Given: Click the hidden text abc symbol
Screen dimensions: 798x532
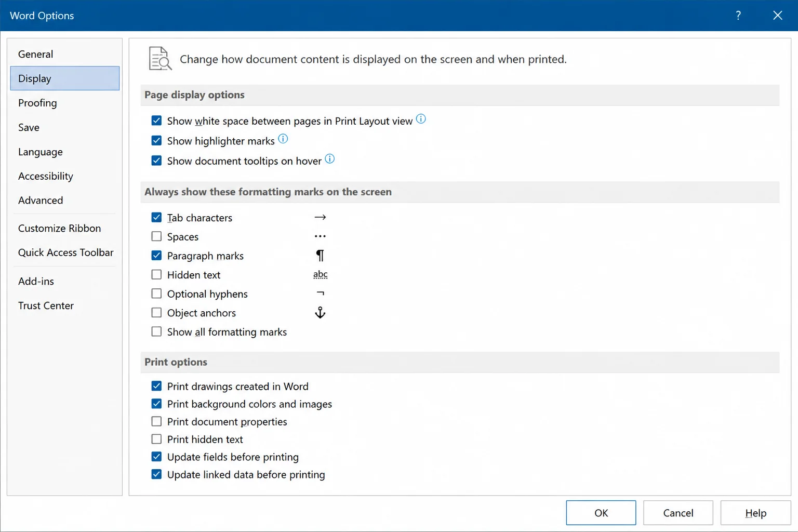Looking at the screenshot, I should point(320,274).
